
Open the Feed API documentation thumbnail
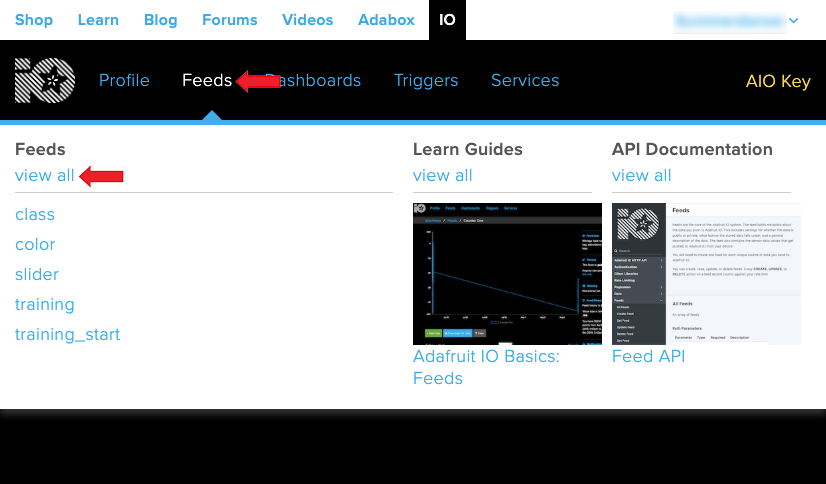point(706,274)
